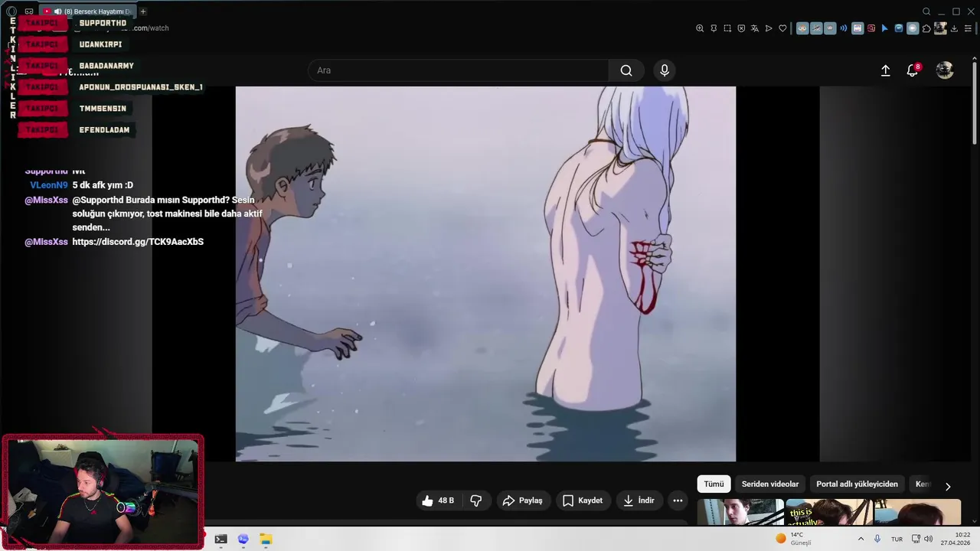Open the upload/create icon in YouTube header
This screenshot has width=980, height=551.
pos(886,70)
